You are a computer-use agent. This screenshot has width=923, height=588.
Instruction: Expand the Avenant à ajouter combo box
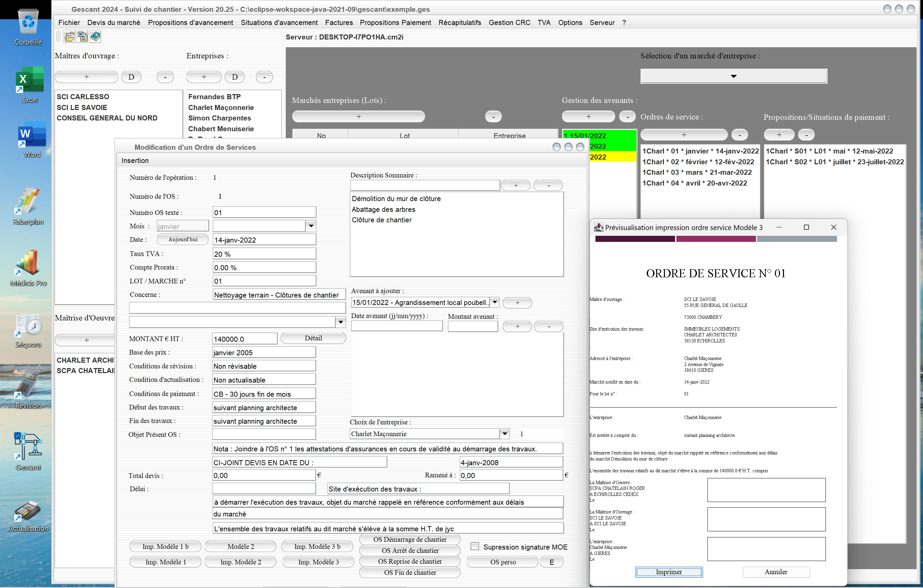[495, 302]
